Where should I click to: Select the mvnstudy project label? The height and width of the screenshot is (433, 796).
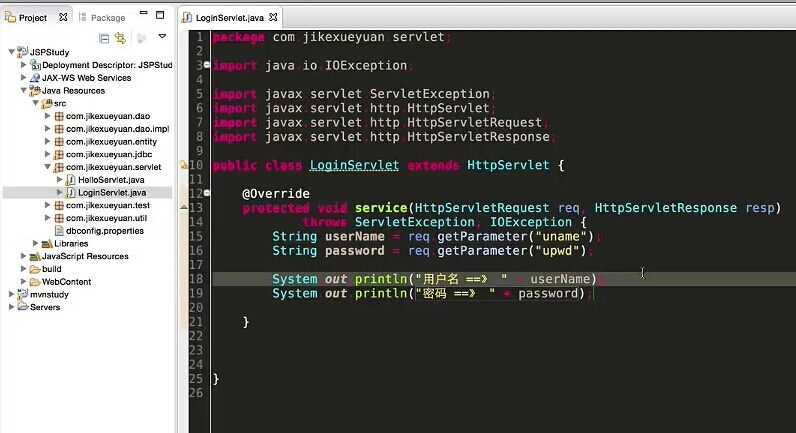click(x=49, y=294)
